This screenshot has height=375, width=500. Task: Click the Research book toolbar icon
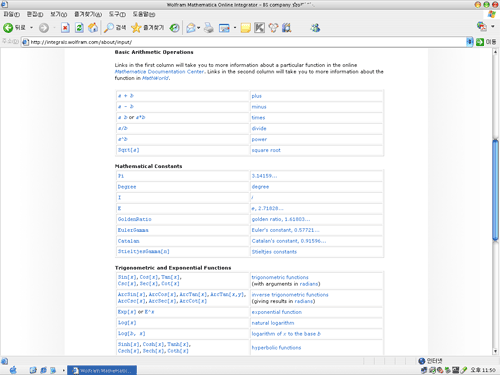pyautogui.click(x=287, y=28)
